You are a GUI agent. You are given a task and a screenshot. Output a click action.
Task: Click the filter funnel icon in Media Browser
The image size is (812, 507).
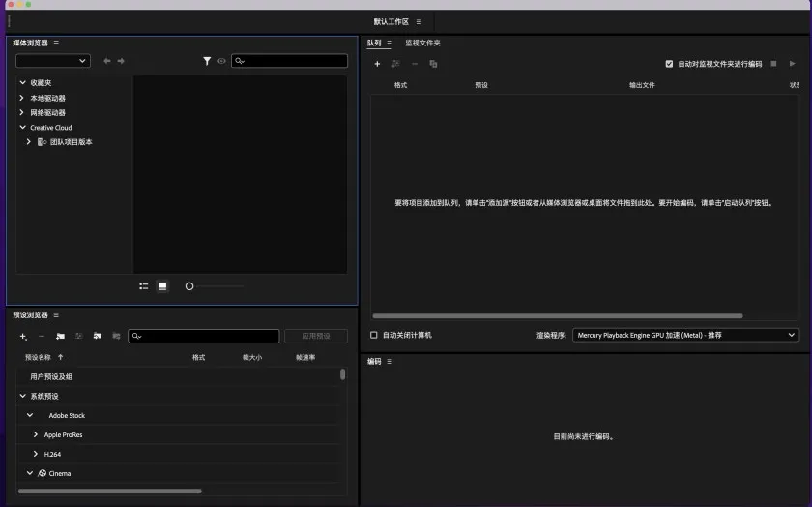pyautogui.click(x=207, y=61)
